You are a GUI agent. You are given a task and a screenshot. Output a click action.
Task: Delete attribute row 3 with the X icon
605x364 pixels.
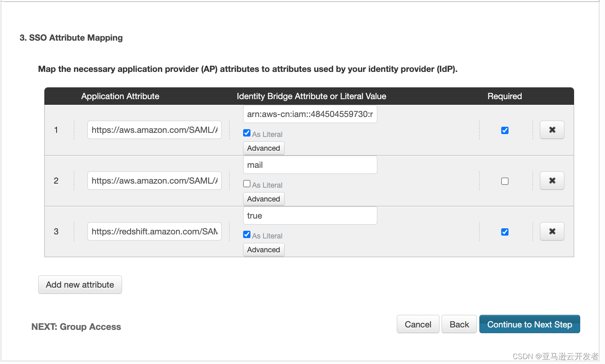(552, 232)
